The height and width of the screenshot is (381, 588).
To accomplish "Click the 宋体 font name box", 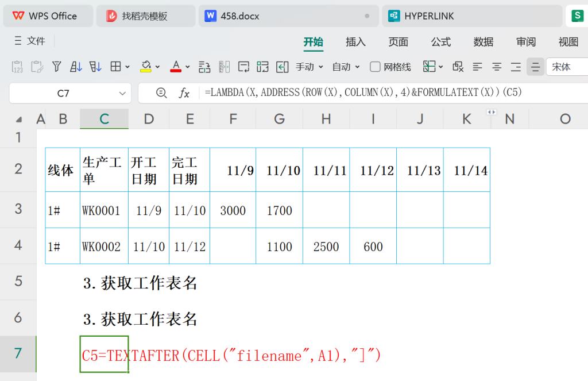I will (x=567, y=67).
